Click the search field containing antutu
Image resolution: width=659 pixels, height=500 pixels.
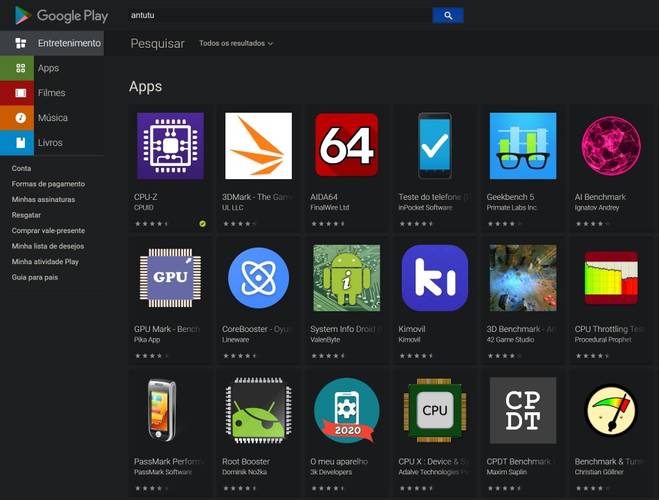click(x=280, y=16)
